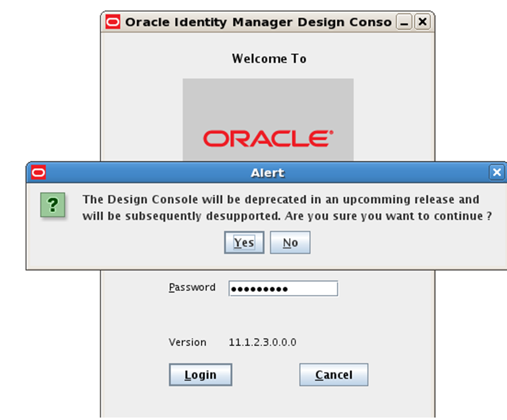Click the Oracle icon in the main window title bar
This screenshot has height=420, width=507.
coord(112,21)
